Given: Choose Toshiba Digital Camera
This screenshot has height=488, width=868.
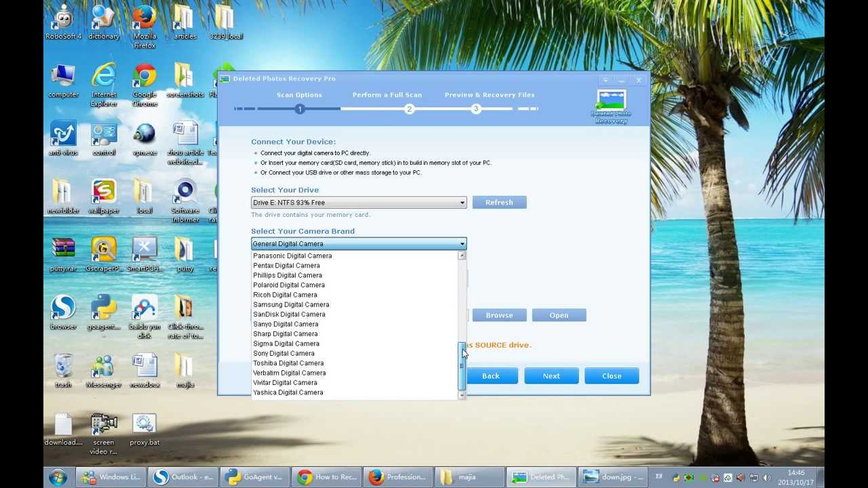Looking at the screenshot, I should click(x=355, y=363).
